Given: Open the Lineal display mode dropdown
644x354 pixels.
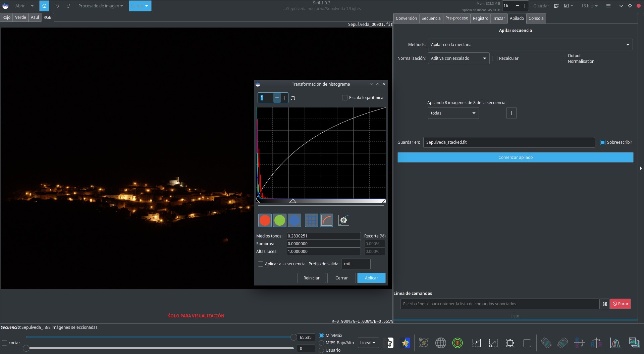Looking at the screenshot, I should (368, 343).
